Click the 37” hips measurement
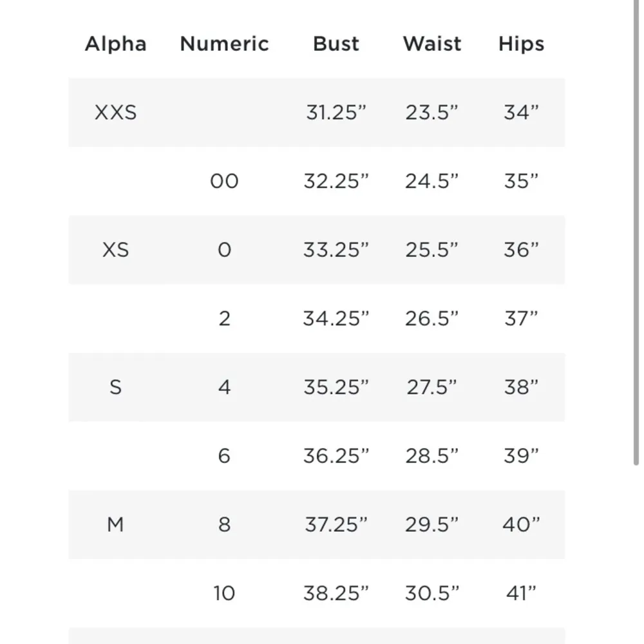This screenshot has width=644, height=644. [521, 319]
